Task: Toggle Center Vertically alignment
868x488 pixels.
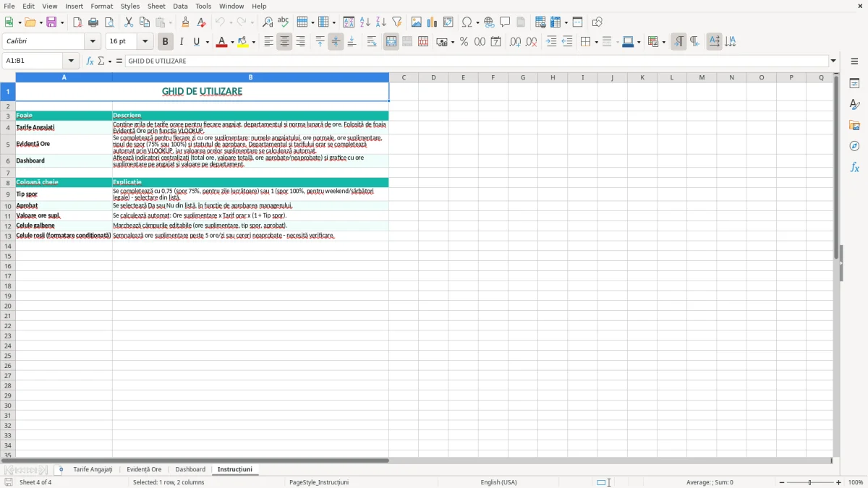Action: pyautogui.click(x=336, y=42)
